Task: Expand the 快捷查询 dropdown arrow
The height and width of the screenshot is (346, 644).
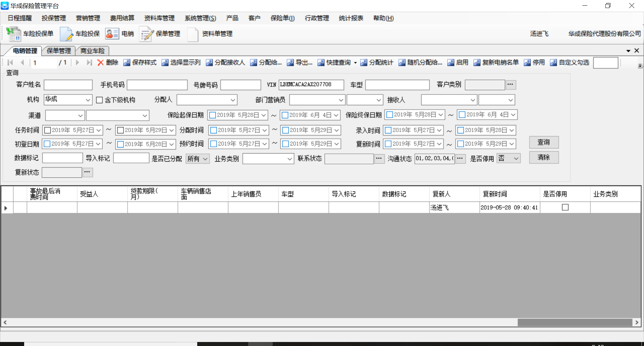Action: (x=355, y=63)
